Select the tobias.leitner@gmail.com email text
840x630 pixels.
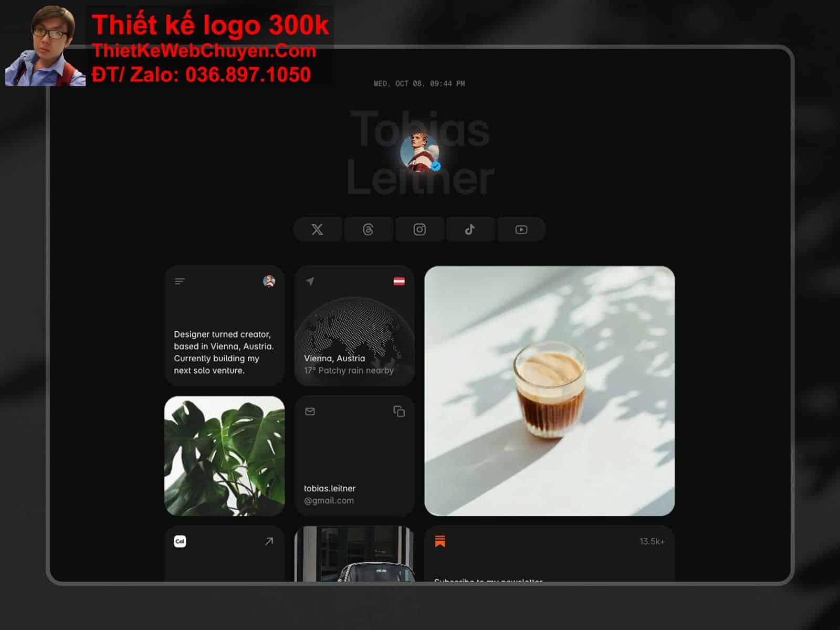click(330, 494)
